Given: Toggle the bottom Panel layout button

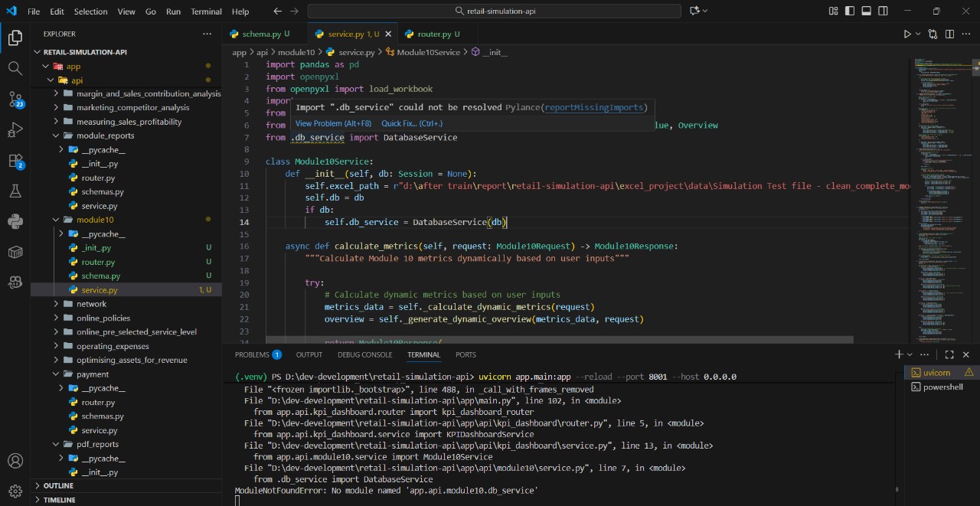Looking at the screenshot, I should [x=867, y=11].
